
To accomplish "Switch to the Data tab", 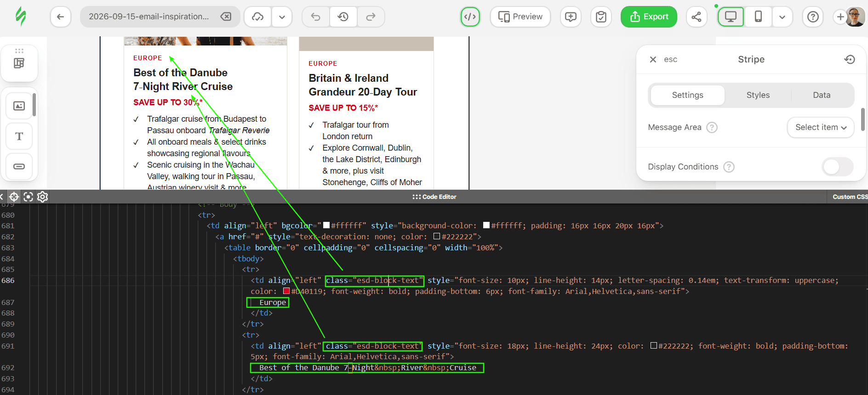I will (x=822, y=95).
